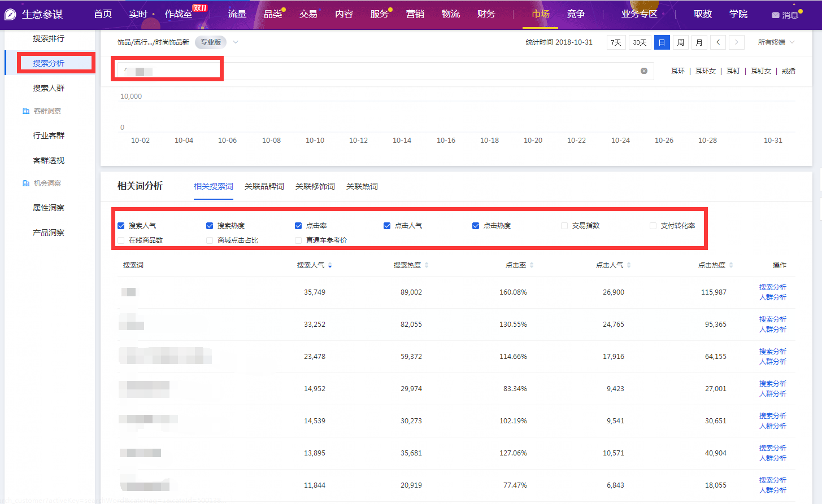Image resolution: width=822 pixels, height=504 pixels.
Task: Open 行业客群 in the sidebar
Action: [x=49, y=135]
